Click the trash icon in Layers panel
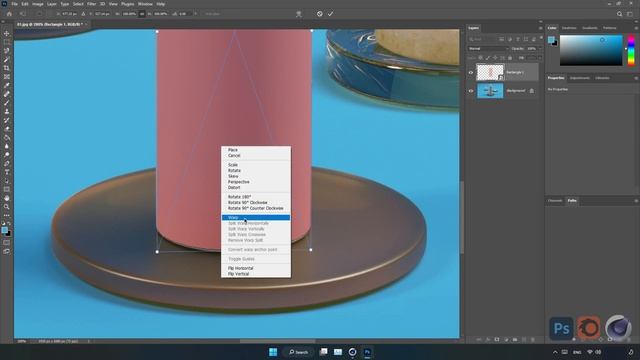 pyautogui.click(x=533, y=340)
